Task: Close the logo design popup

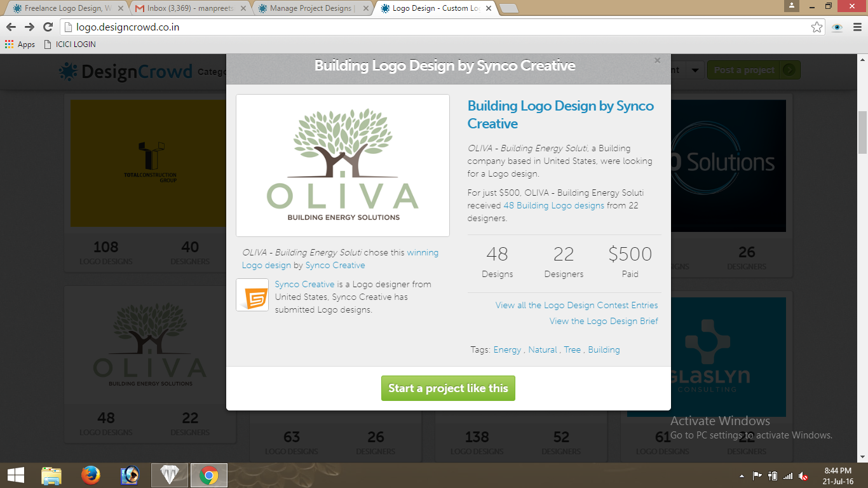Action: tap(657, 60)
